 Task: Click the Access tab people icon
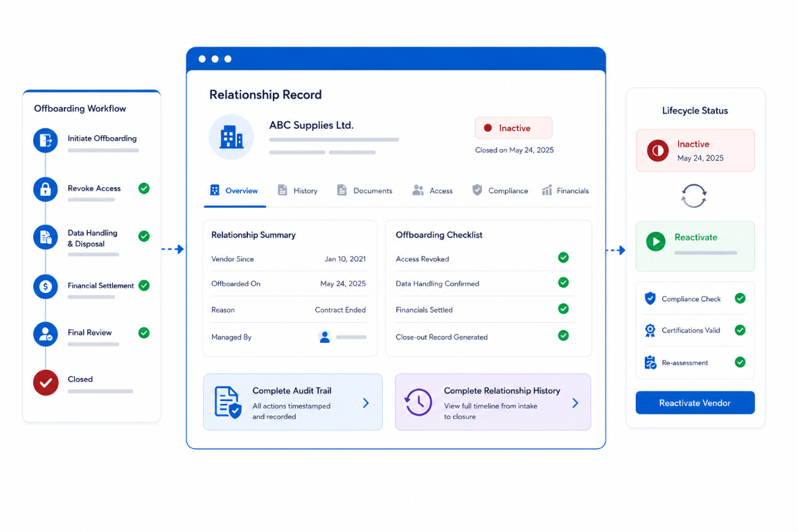click(418, 190)
